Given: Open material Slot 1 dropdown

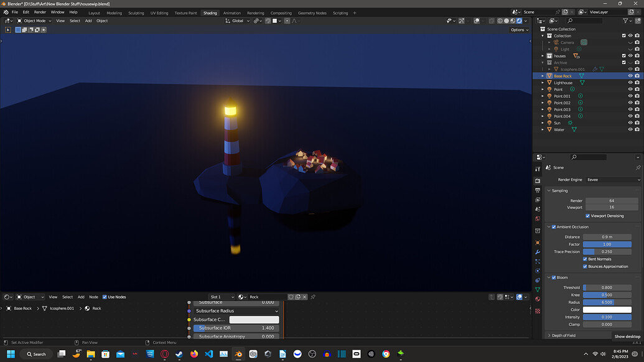Looking at the screenshot, I should (x=222, y=297).
